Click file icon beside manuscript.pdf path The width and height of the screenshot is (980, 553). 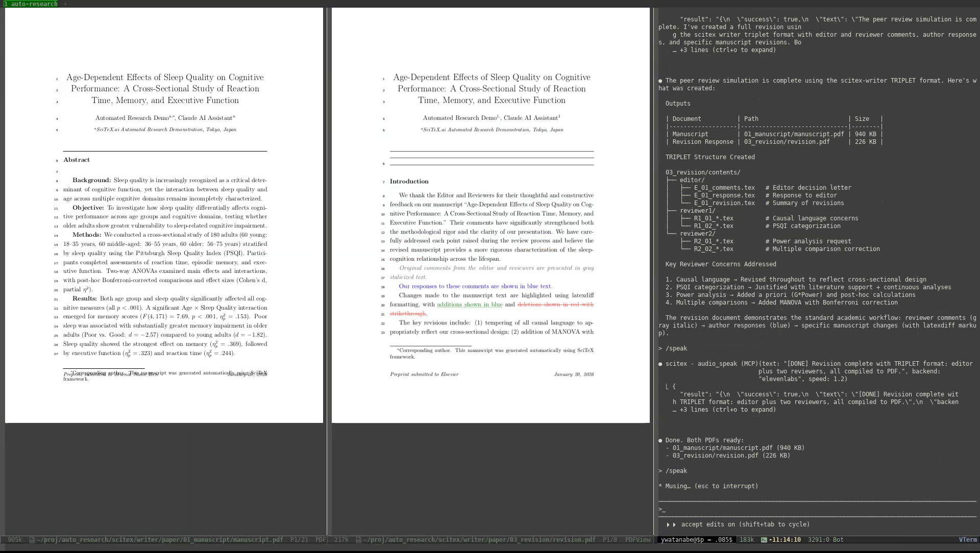tap(32, 540)
